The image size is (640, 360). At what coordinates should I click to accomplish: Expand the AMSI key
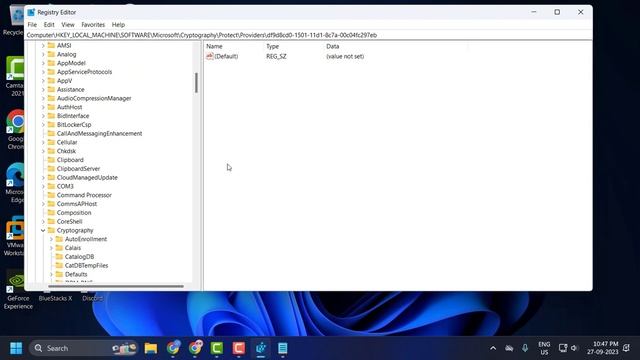[43, 45]
